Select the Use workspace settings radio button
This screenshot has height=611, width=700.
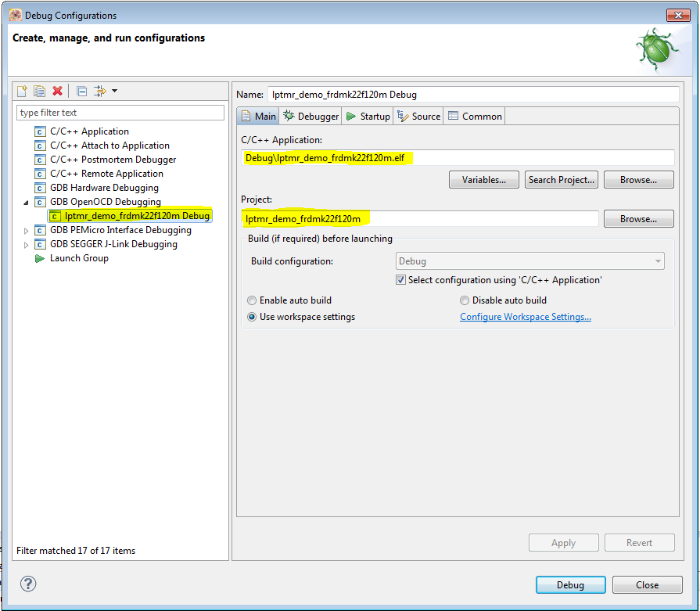pyautogui.click(x=252, y=317)
